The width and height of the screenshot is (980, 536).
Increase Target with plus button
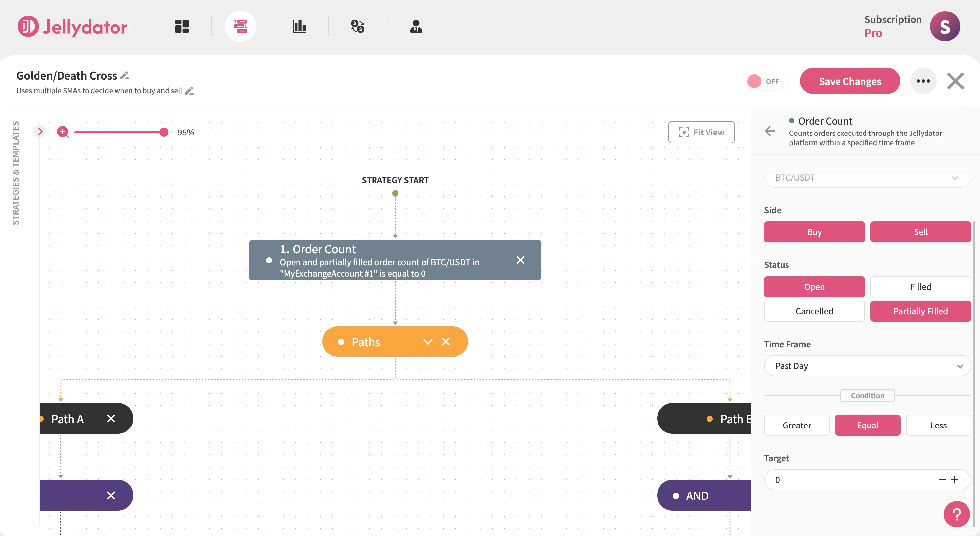point(954,480)
